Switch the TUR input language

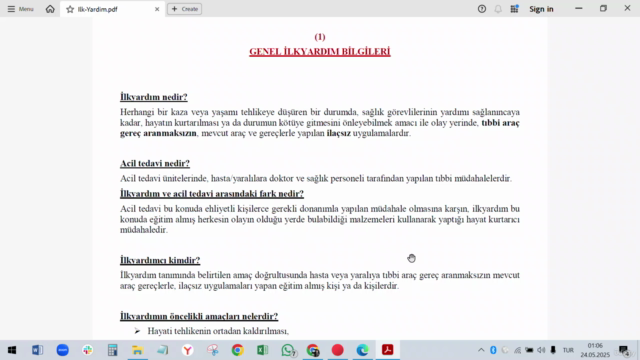[568, 350]
